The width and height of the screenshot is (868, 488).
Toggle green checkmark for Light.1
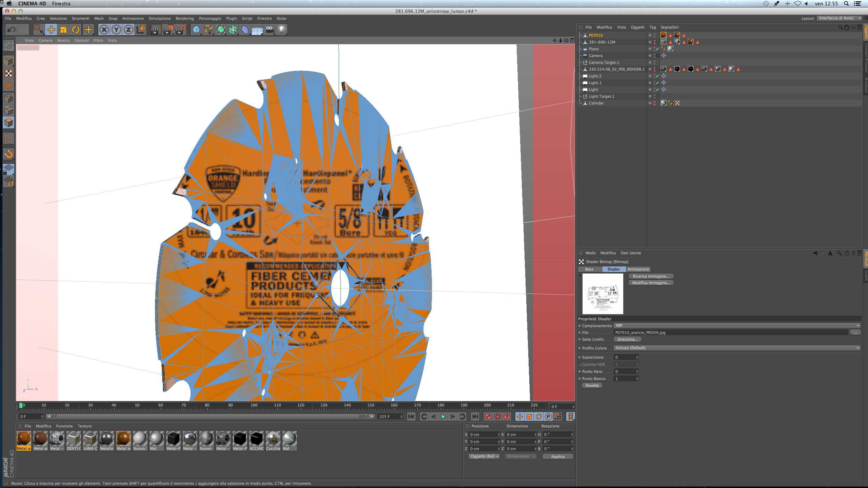pos(658,83)
